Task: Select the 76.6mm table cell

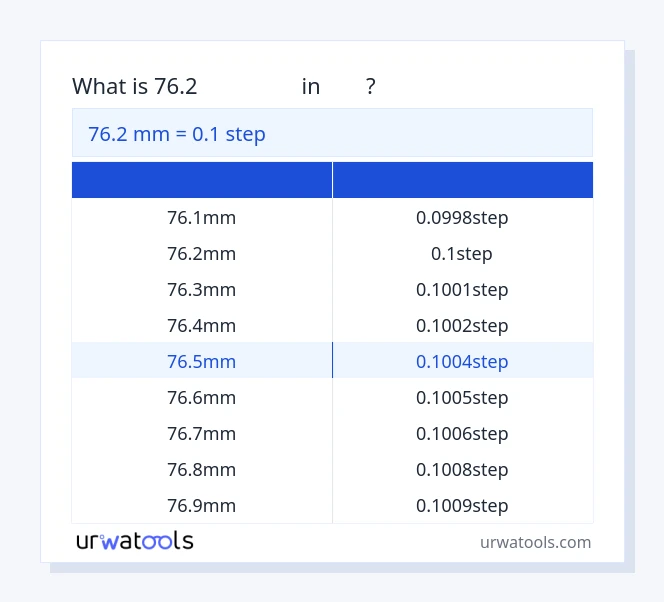Action: (x=202, y=397)
